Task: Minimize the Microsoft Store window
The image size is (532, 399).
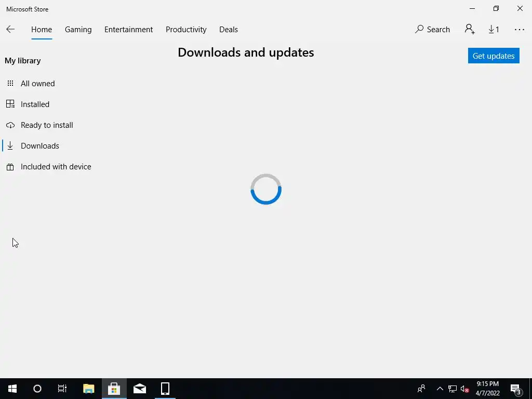Action: click(472, 8)
